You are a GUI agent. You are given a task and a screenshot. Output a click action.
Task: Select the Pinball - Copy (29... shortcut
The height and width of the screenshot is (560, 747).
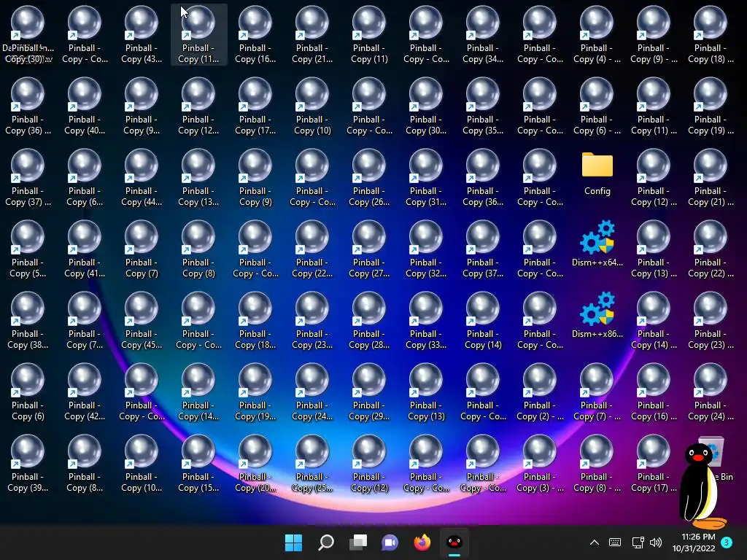368,393
